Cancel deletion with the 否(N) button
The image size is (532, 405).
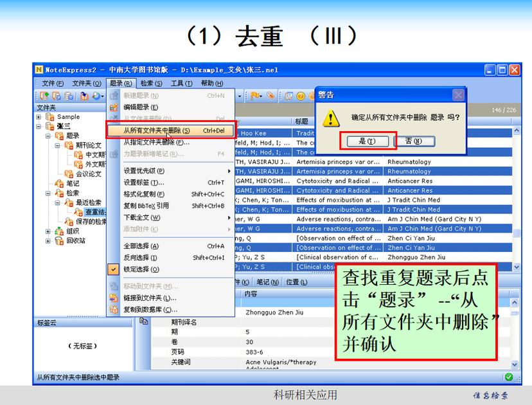point(412,141)
